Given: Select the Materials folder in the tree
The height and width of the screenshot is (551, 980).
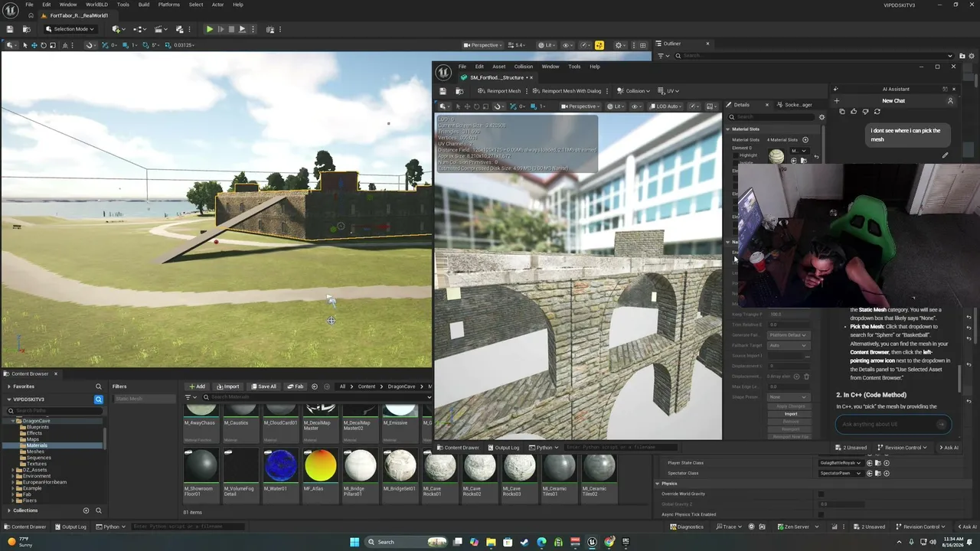Looking at the screenshot, I should tap(37, 445).
